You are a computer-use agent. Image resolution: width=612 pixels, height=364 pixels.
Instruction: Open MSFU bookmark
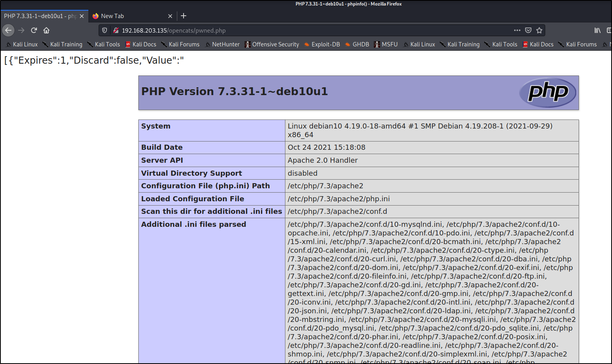386,44
